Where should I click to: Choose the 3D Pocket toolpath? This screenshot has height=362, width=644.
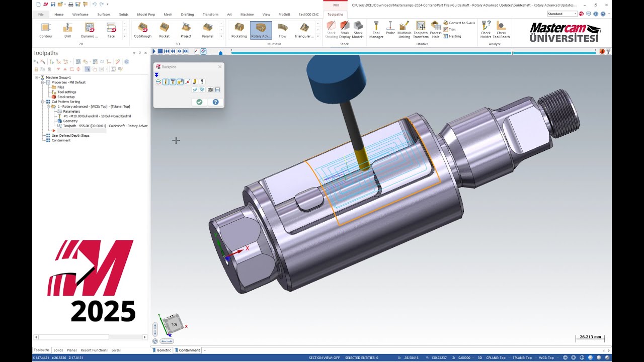click(x=165, y=30)
